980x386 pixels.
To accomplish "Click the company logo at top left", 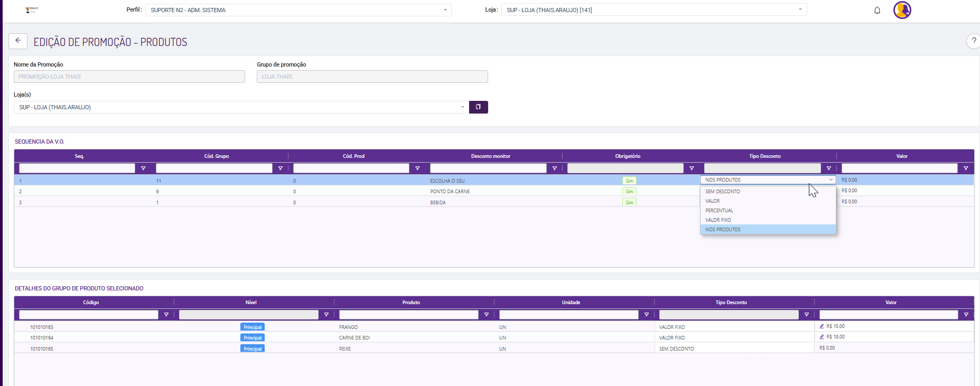I will [x=32, y=10].
